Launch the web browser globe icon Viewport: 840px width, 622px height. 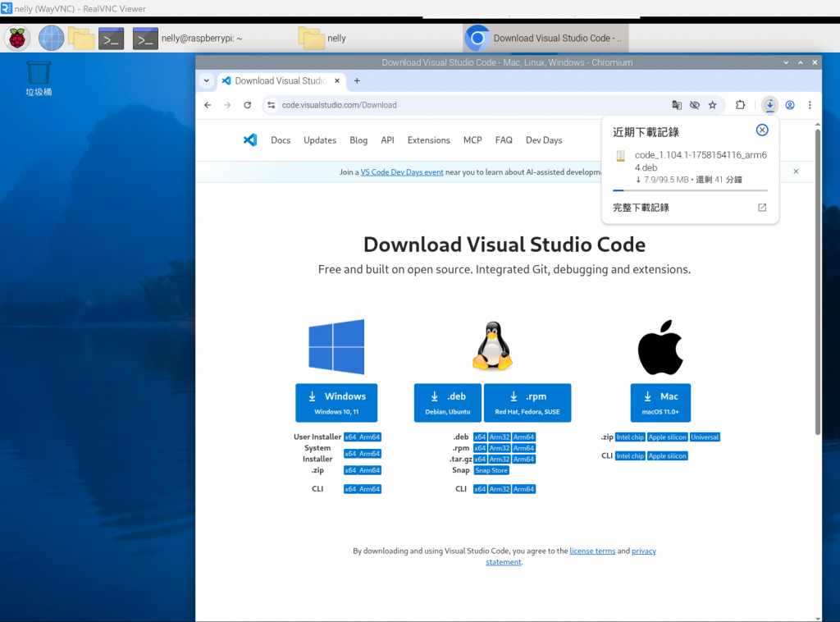[51, 38]
